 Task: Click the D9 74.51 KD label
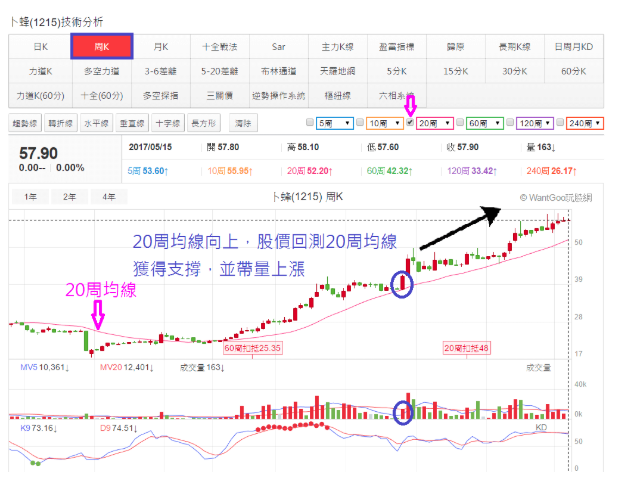(118, 428)
